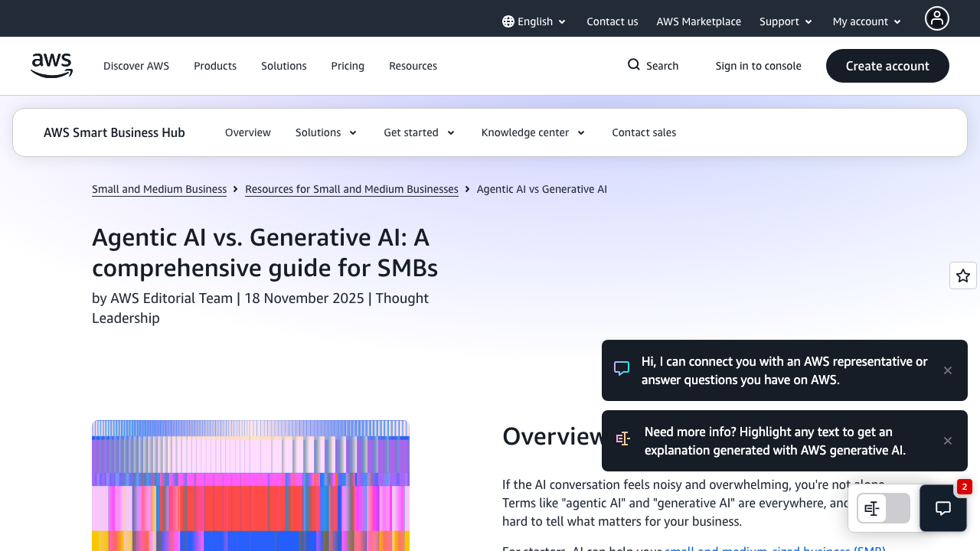Open the Discover AWS menu
The image size is (980, 551).
click(136, 66)
